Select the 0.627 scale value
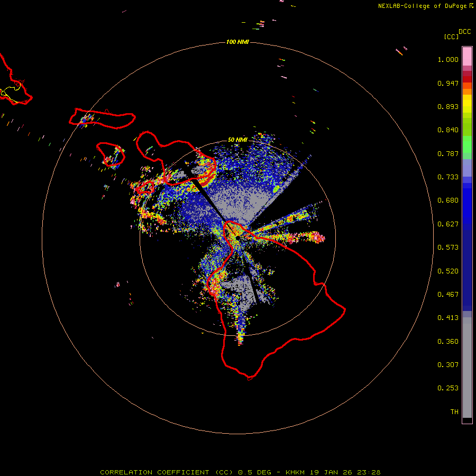Viewport: 476px width, 476px height. (x=448, y=224)
